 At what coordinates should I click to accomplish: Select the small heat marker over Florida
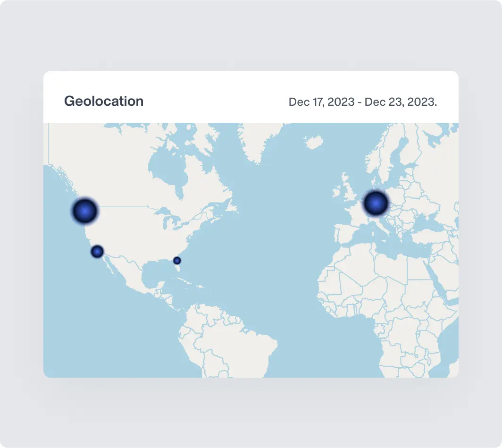pyautogui.click(x=177, y=260)
